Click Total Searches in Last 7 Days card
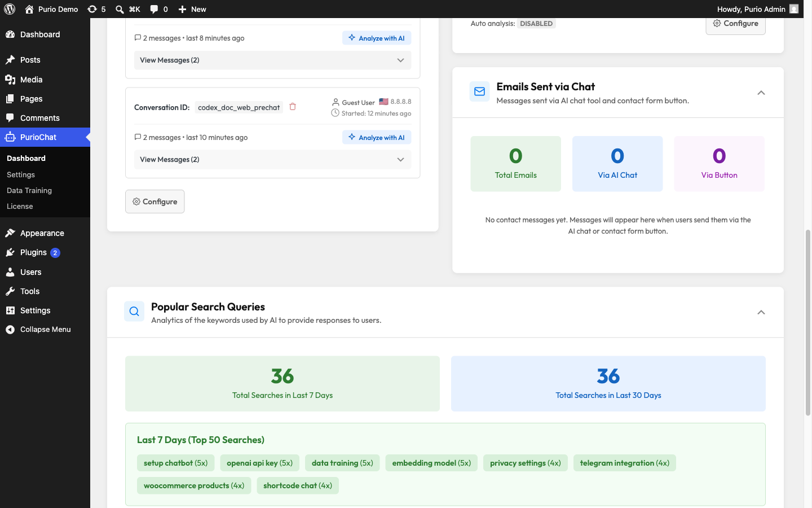 click(x=283, y=384)
